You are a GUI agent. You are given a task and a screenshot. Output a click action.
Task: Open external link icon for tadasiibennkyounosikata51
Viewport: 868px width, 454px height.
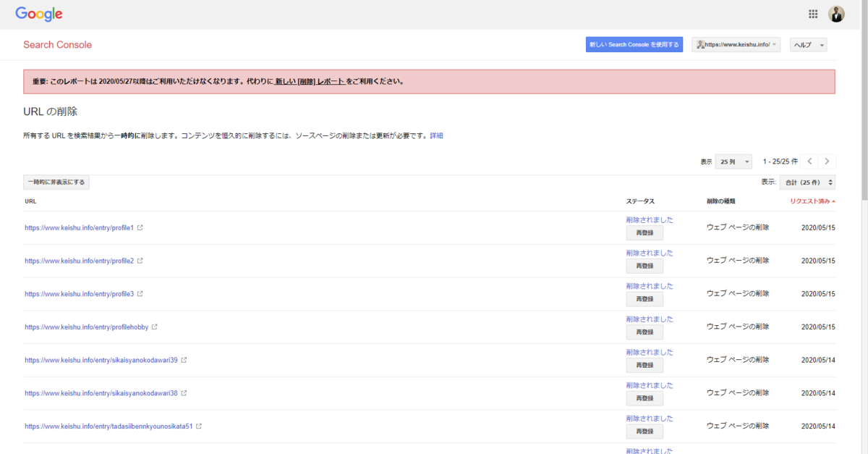[199, 426]
